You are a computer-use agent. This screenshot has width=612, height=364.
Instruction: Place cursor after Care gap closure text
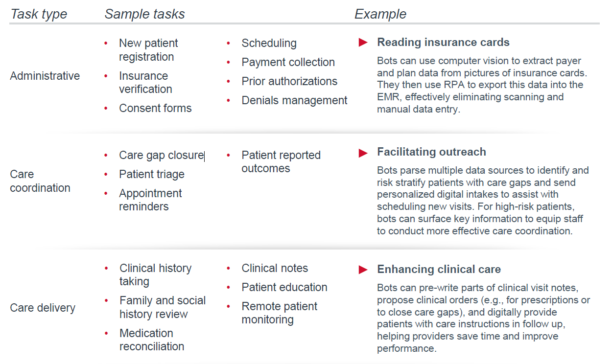tap(204, 156)
